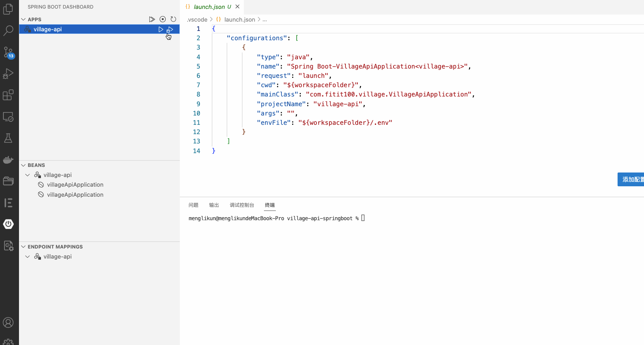Stop all apps in APPS header
Screen dimensions: 644x345
pos(163,19)
